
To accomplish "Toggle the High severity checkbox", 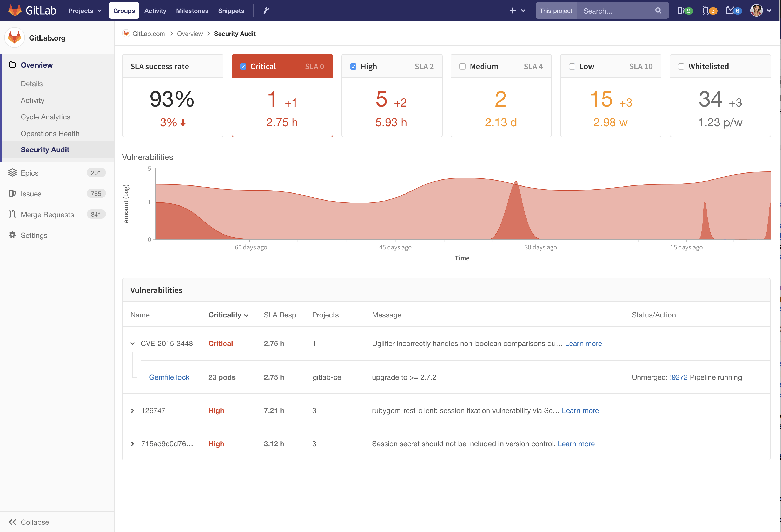I will click(x=353, y=66).
